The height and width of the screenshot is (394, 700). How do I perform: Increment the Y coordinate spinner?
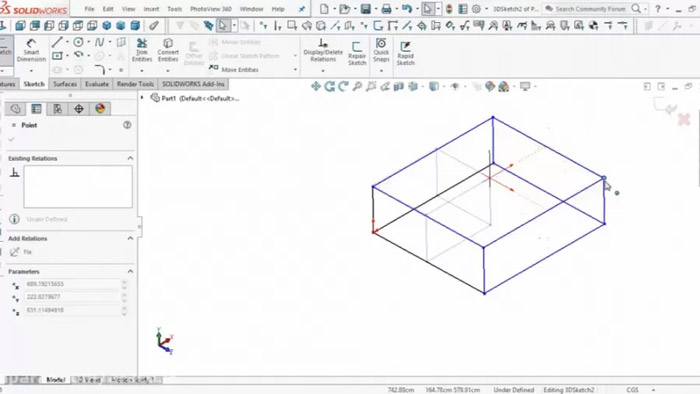(x=125, y=294)
